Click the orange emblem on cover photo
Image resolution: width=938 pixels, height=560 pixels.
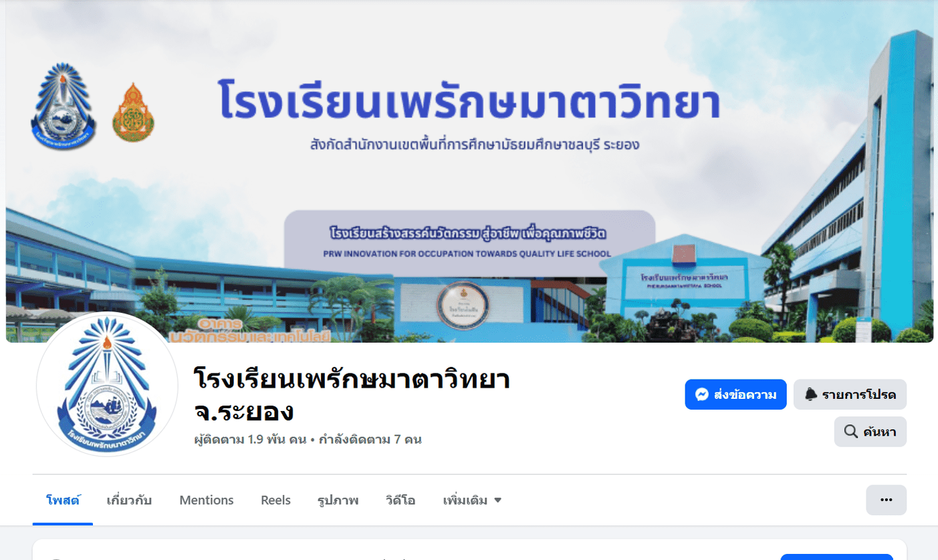pos(133,113)
